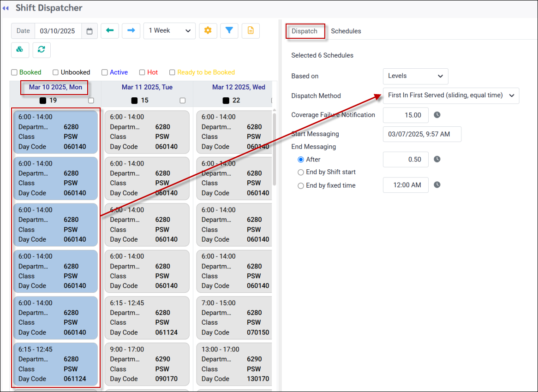Click Coverage Failure Notification field 15.00
This screenshot has height=392, width=538.
tap(406, 115)
